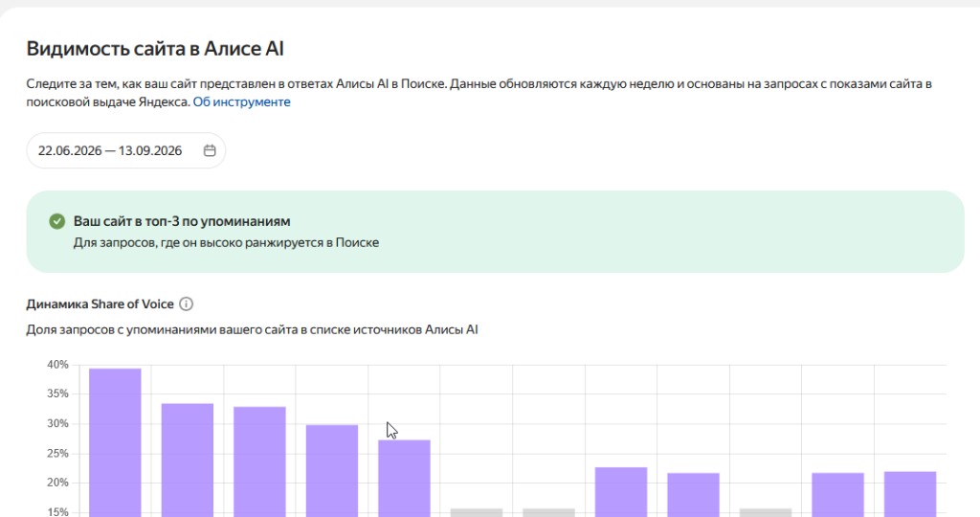Click the 25% axis label
This screenshot has width=980, height=517.
coord(57,453)
